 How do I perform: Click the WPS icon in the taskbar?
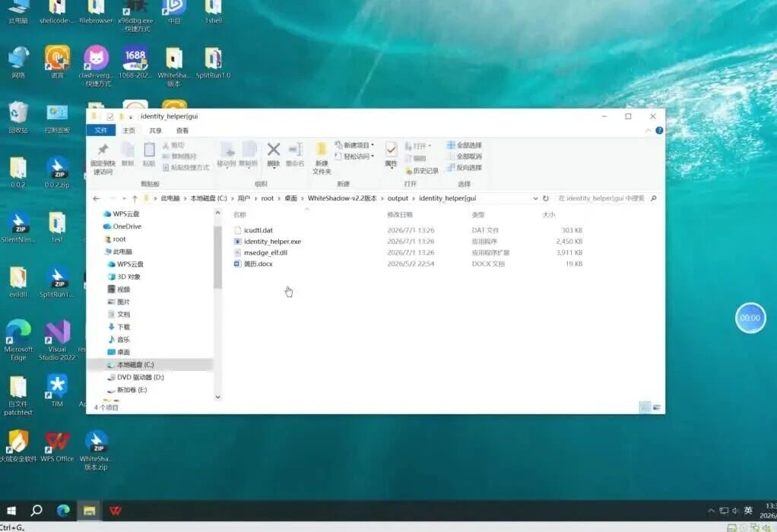(116, 510)
